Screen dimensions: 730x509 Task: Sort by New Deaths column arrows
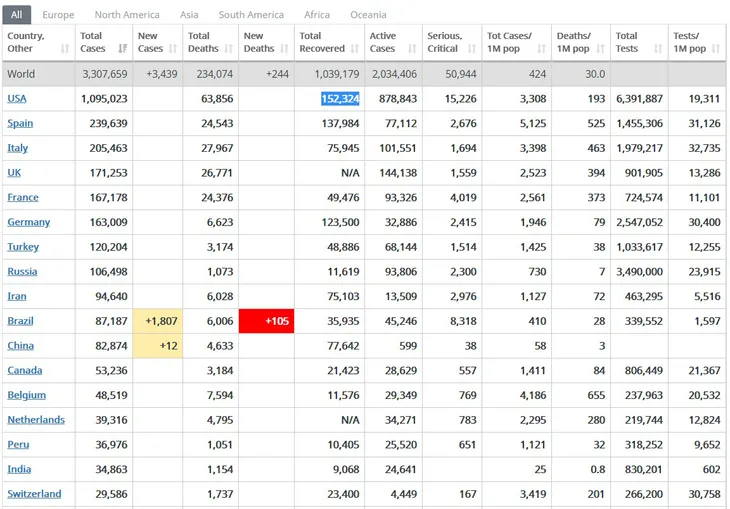284,48
